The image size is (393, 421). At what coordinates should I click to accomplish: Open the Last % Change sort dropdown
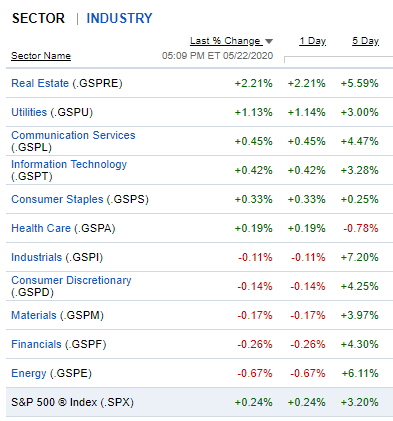(231, 41)
